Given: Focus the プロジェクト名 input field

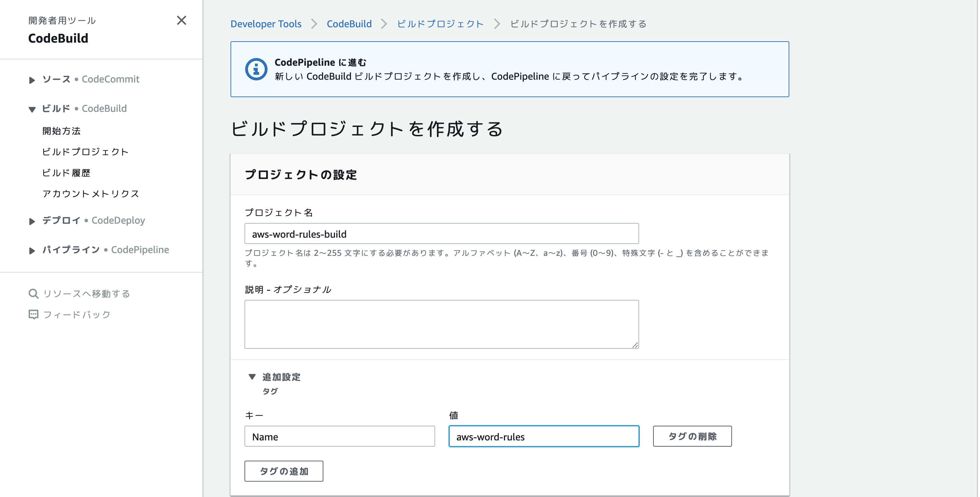Looking at the screenshot, I should [442, 234].
